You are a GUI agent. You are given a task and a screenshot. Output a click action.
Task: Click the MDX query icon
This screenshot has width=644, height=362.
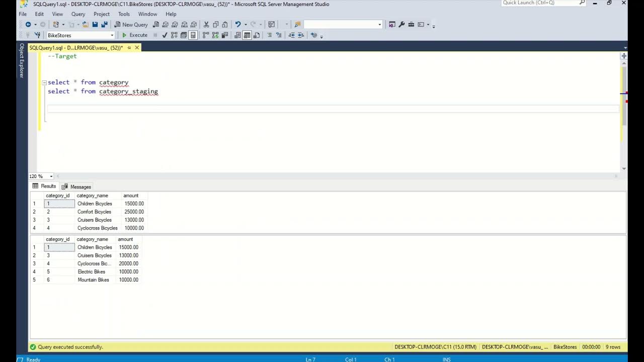165,24
